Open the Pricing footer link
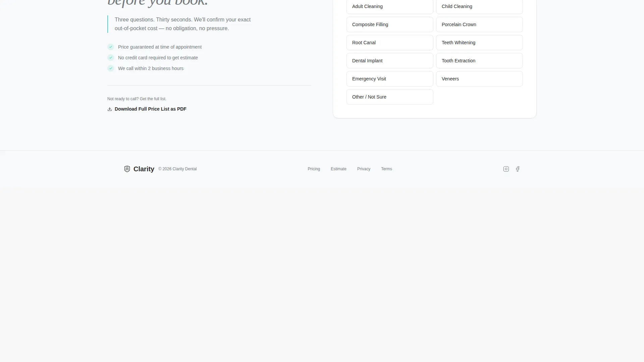 coord(314,169)
